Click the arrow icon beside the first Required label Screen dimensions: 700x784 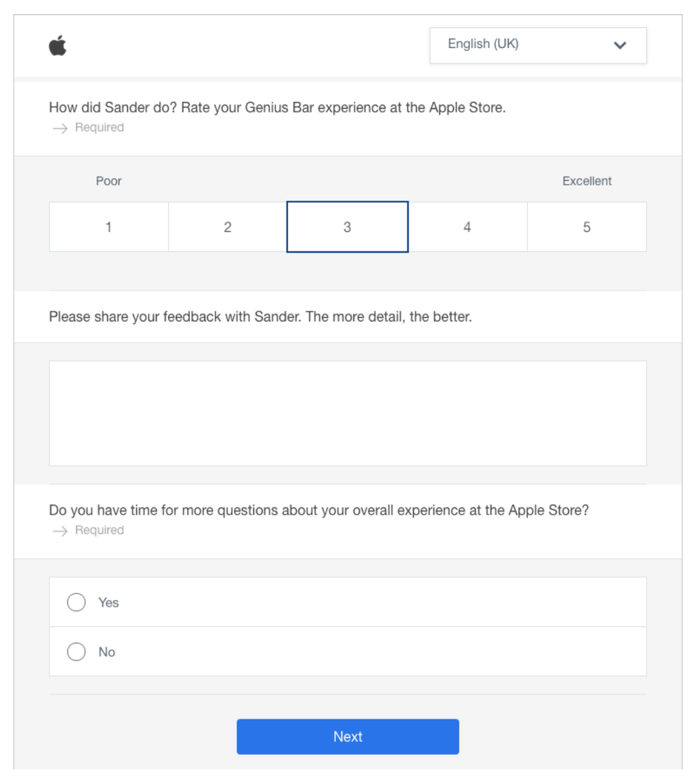click(x=60, y=129)
